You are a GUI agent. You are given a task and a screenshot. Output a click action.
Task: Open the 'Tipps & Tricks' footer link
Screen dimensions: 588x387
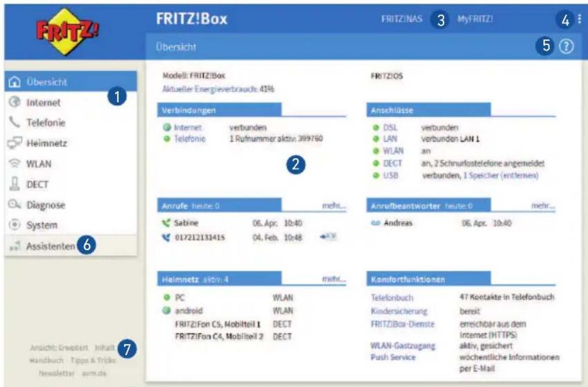93,361
